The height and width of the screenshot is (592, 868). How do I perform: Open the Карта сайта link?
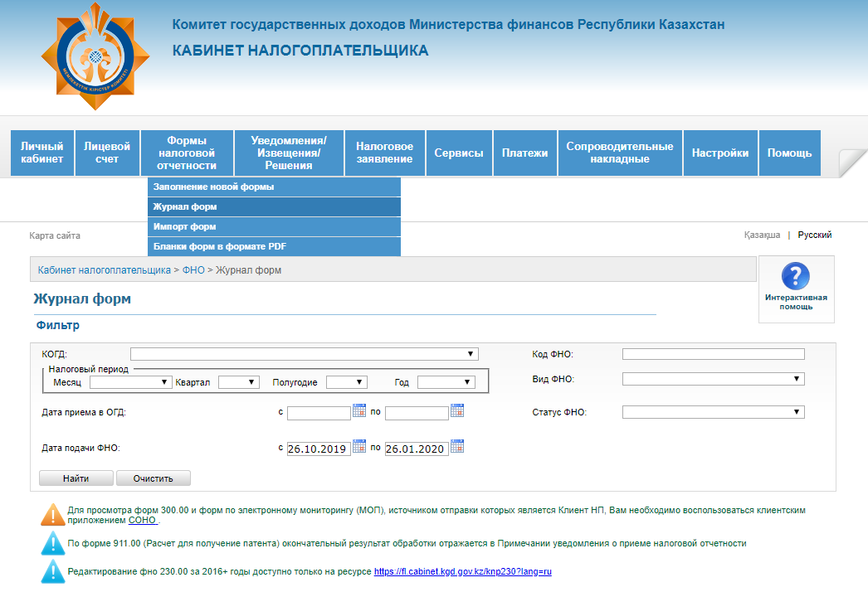click(x=55, y=235)
